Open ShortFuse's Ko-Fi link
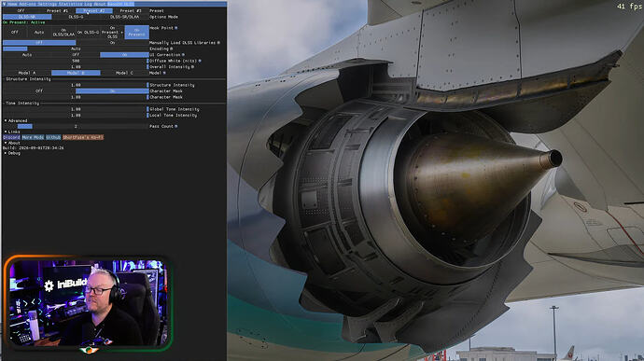This screenshot has width=644, height=361. click(83, 137)
